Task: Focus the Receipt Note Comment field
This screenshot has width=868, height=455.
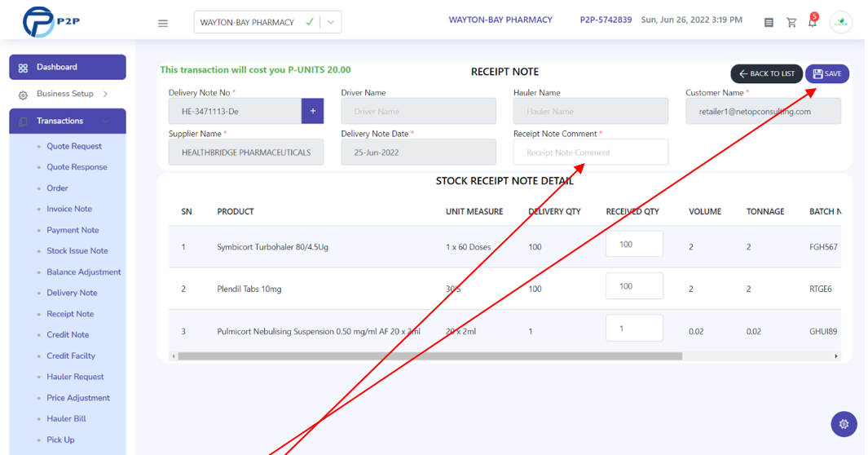Action: tap(591, 152)
